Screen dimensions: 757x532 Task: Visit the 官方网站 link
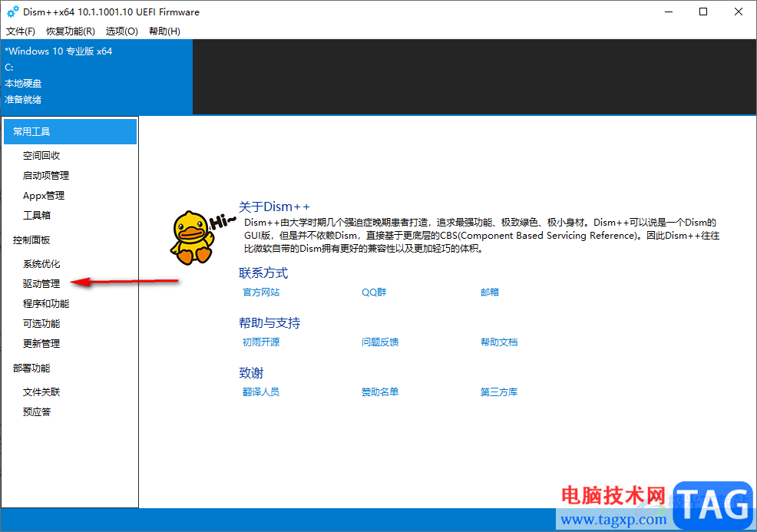(261, 292)
